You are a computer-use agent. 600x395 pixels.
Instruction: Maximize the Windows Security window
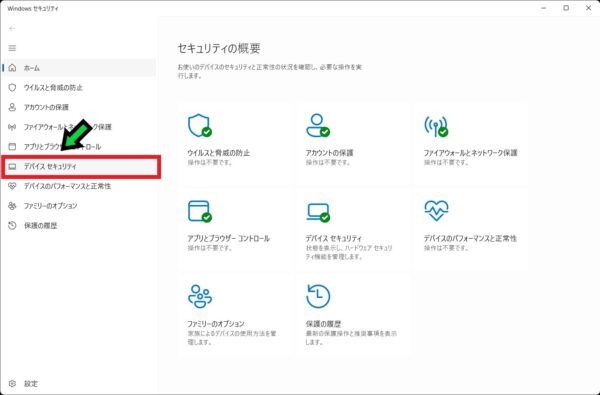click(566, 8)
